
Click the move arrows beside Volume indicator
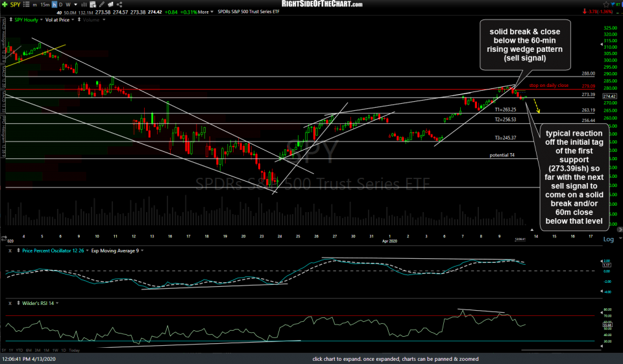(x=79, y=19)
